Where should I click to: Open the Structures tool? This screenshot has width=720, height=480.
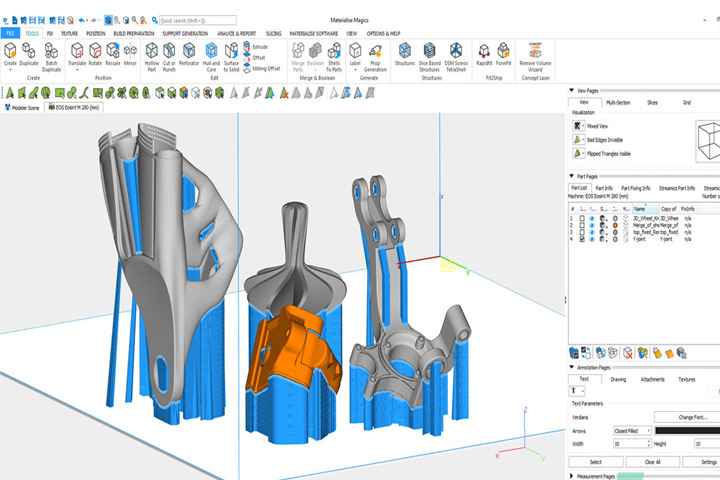coord(405,54)
